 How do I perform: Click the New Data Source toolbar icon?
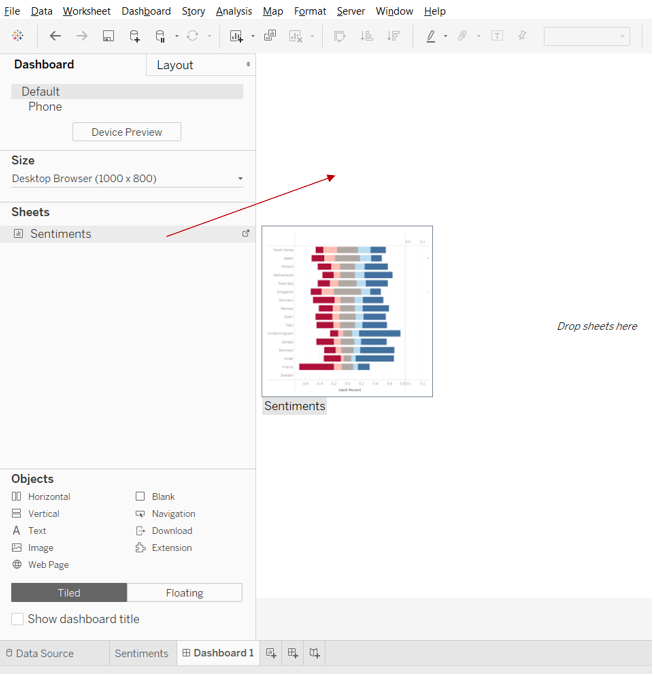[x=134, y=36]
